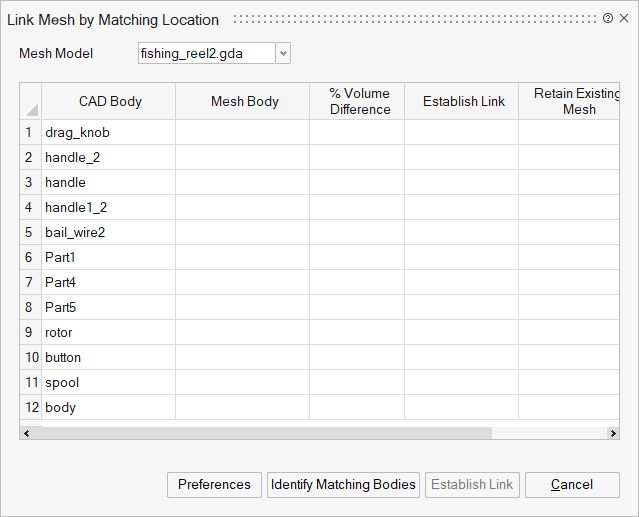Click the table select-all corner triangle
This screenshot has height=517, width=639.
[31, 102]
